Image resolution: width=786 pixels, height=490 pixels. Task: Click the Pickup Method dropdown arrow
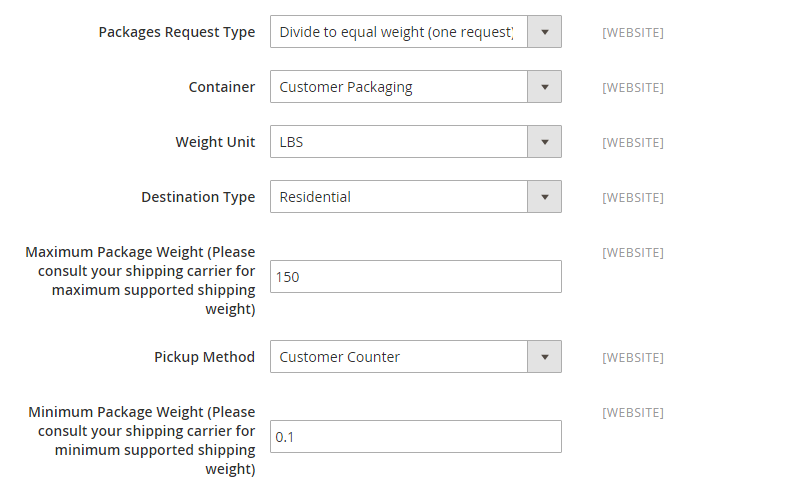544,357
